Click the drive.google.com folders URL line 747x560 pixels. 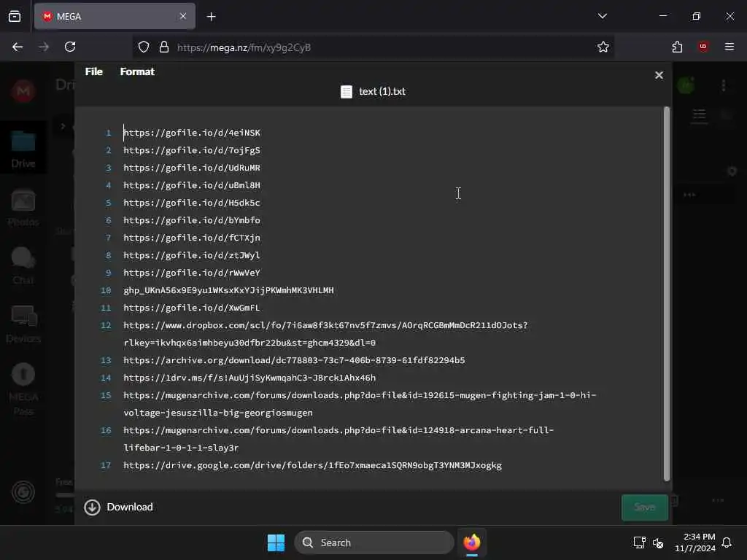312,465
